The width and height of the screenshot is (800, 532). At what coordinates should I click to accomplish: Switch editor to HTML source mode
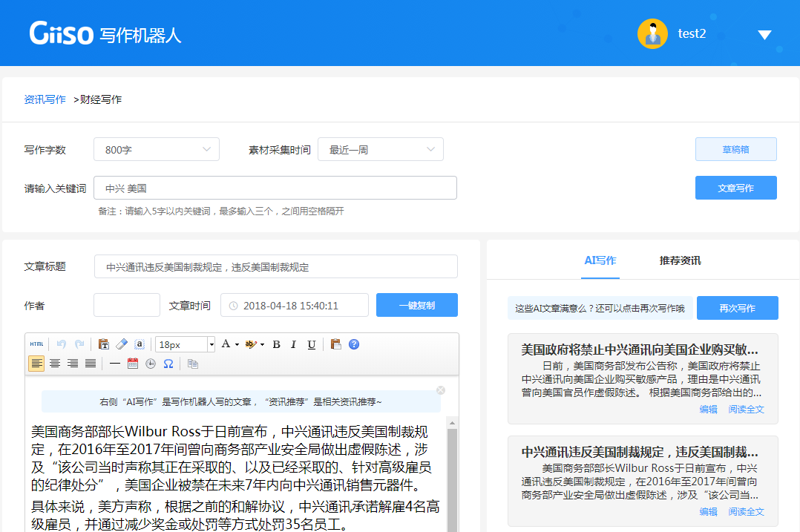pyautogui.click(x=37, y=344)
